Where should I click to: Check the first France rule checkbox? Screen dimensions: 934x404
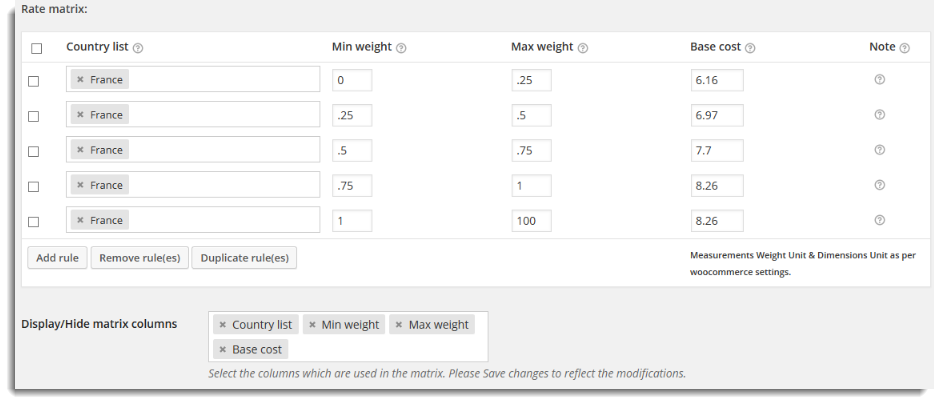[33, 81]
